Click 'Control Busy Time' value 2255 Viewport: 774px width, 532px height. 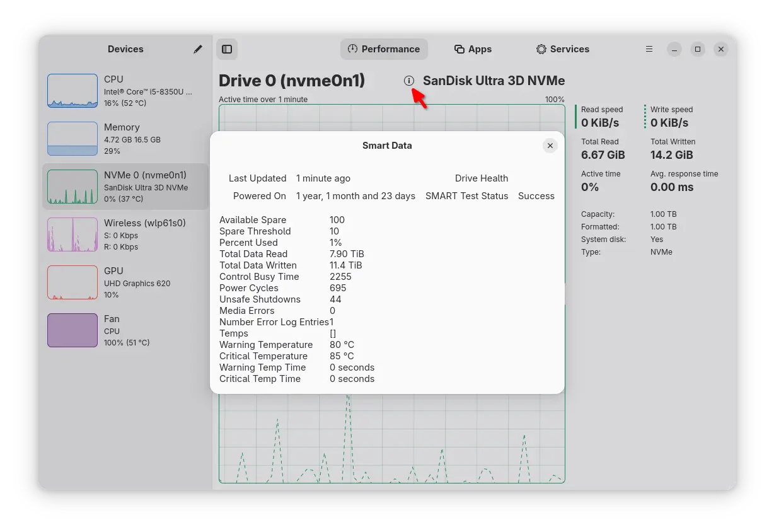point(340,277)
